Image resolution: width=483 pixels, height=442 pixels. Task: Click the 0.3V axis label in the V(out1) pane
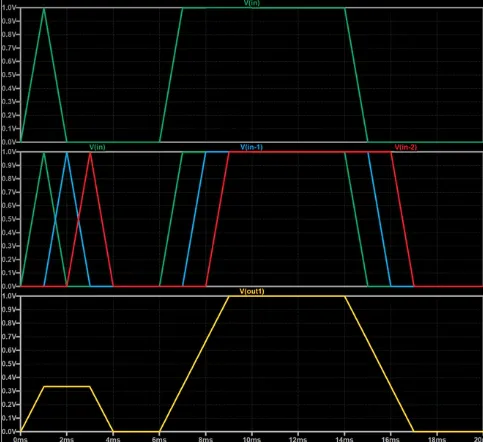pos(9,391)
